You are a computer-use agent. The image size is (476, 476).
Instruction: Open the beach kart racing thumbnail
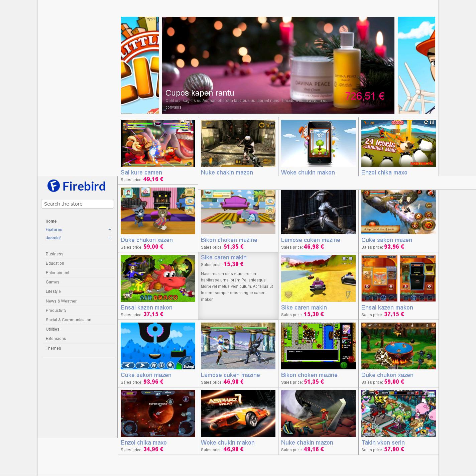click(318, 278)
